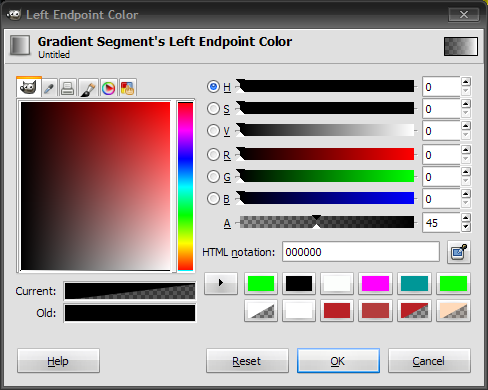Pick the lighter red history swatch

pos(375,311)
